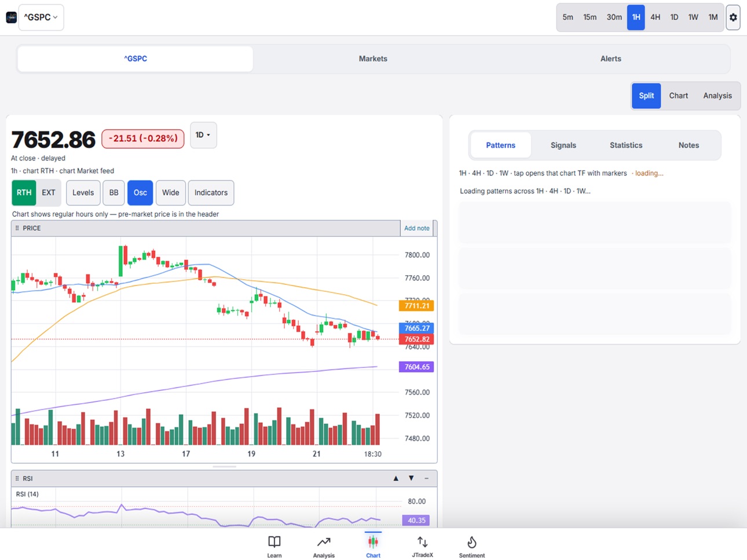Viewport: 747px width, 560px height.
Task: Toggle Wide chart layout
Action: (170, 193)
